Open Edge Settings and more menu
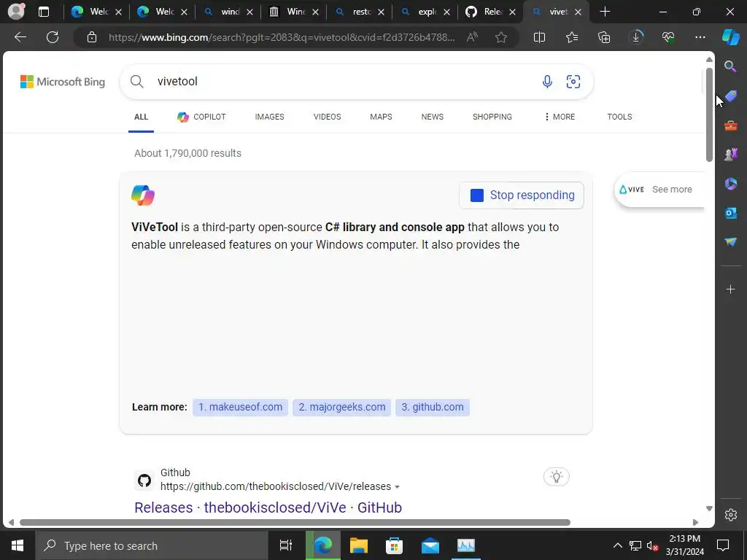Screen dimensions: 747x560 pos(700,37)
